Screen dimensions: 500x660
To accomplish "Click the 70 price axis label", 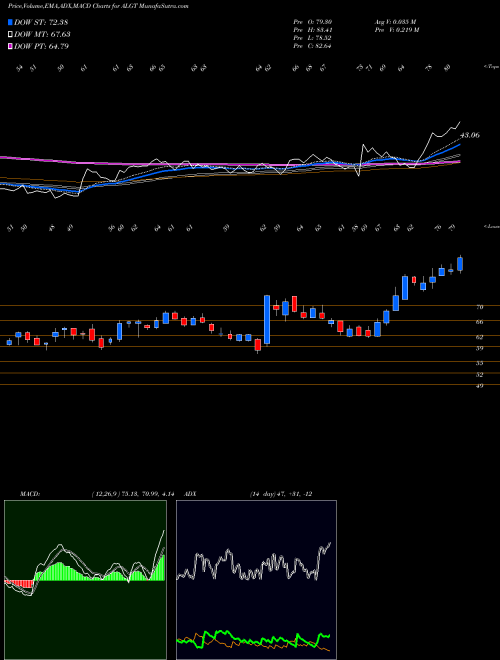I will point(479,307).
